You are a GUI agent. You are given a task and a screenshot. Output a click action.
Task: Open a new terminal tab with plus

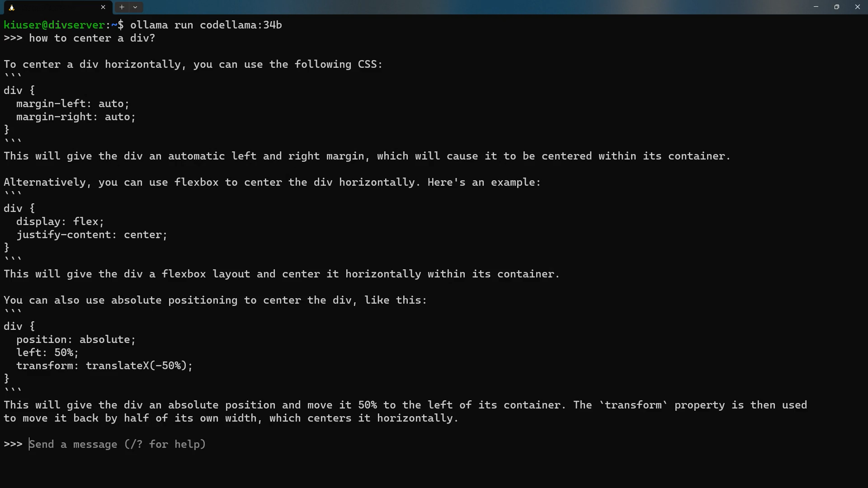[x=122, y=7]
